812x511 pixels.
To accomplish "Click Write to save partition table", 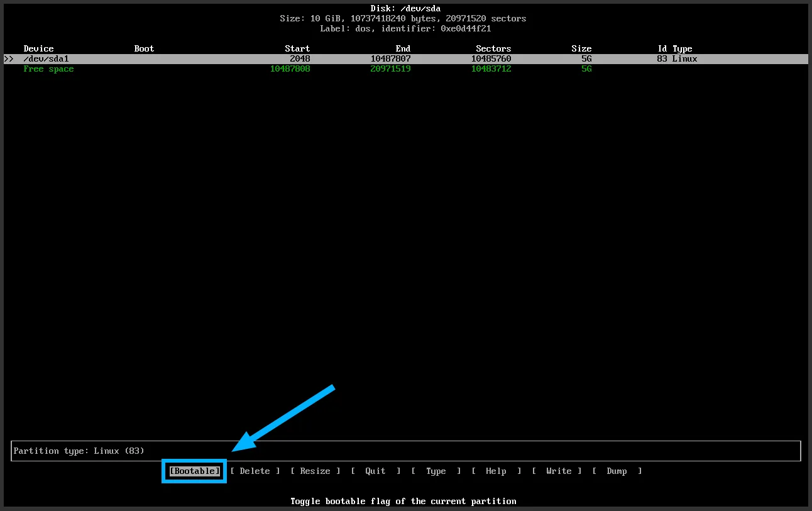I will 556,471.
